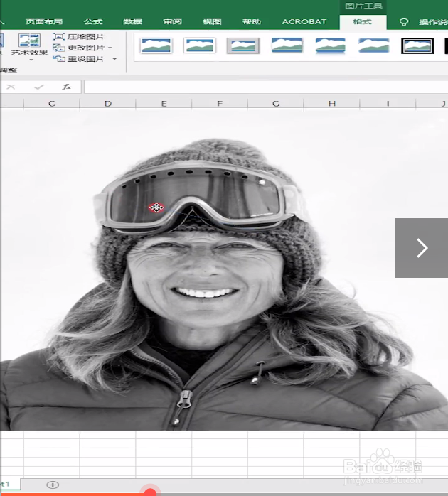The image size is (448, 496).
Task: Open the Review tab
Action: [173, 22]
